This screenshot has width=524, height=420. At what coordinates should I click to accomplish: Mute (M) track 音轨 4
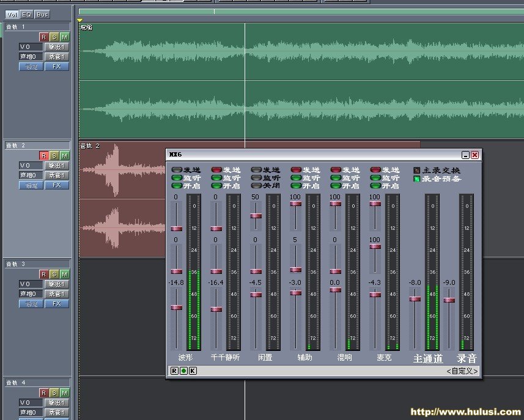64,393
